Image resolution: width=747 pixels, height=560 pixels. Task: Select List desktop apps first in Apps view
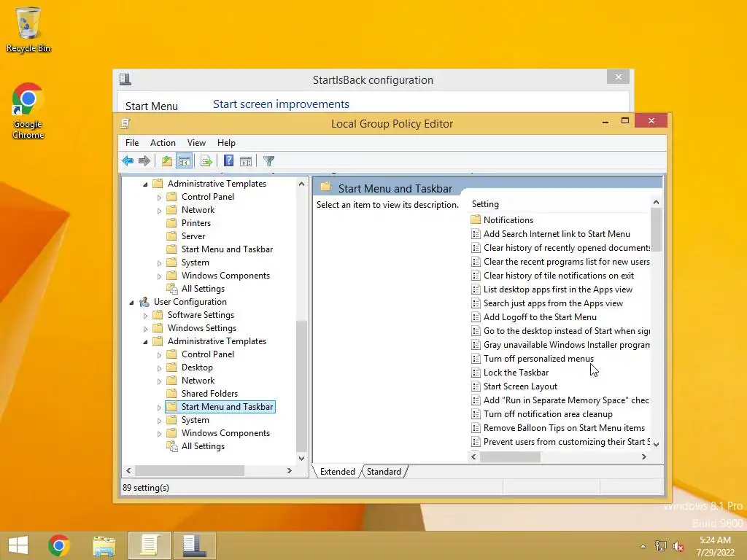pyautogui.click(x=558, y=289)
